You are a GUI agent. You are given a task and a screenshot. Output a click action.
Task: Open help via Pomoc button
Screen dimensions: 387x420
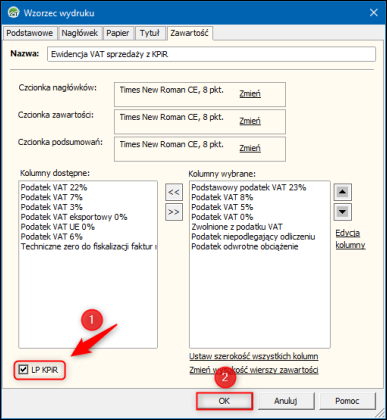pos(347,401)
